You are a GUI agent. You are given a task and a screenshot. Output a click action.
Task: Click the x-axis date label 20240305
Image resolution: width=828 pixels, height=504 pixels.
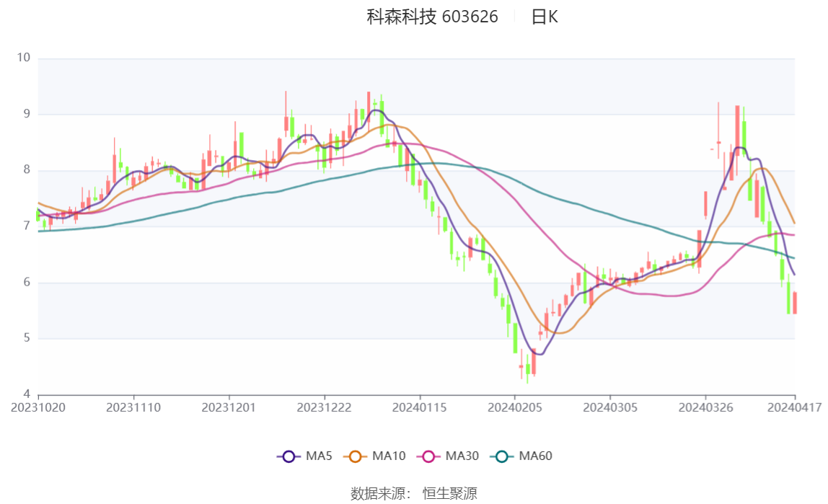point(610,408)
